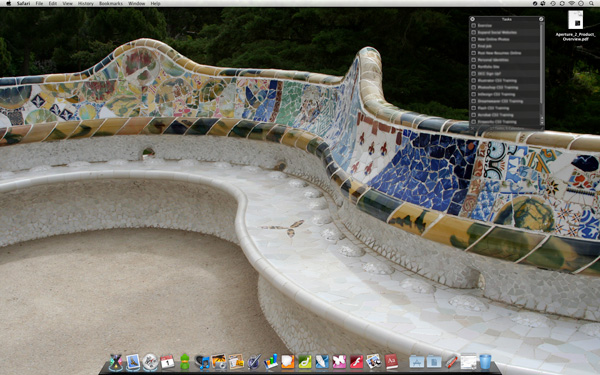Check the Portfolio Site task box
Viewport: 600px width, 375px height.
(x=473, y=67)
